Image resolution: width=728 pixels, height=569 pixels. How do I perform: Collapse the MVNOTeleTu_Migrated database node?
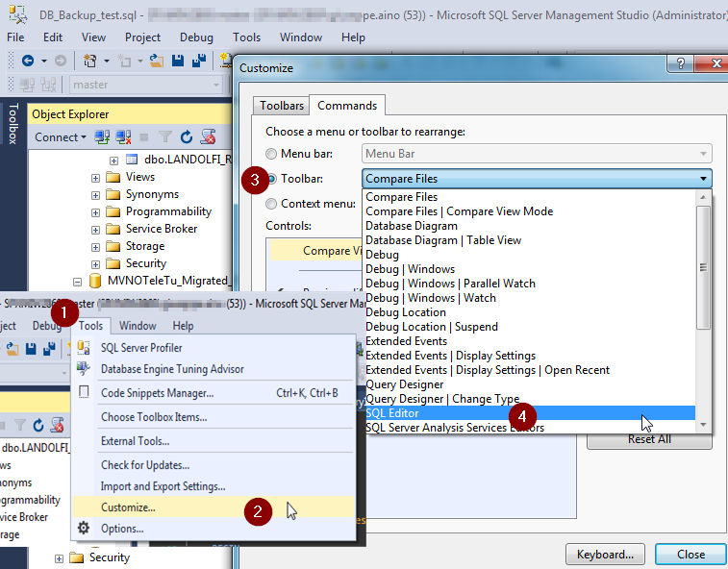[78, 282]
